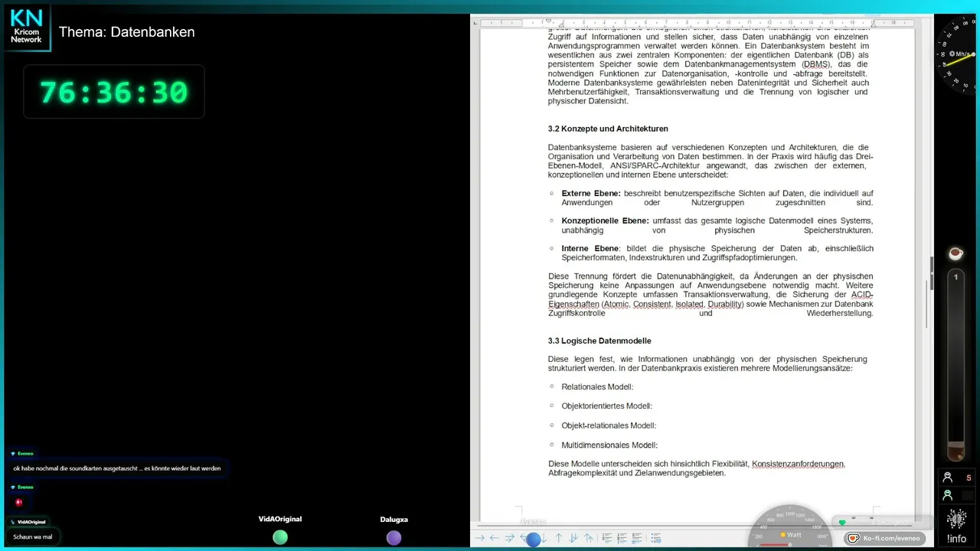Click the Insert Unnumbered Entry list icon
This screenshot has height=551, width=980.
click(607, 538)
